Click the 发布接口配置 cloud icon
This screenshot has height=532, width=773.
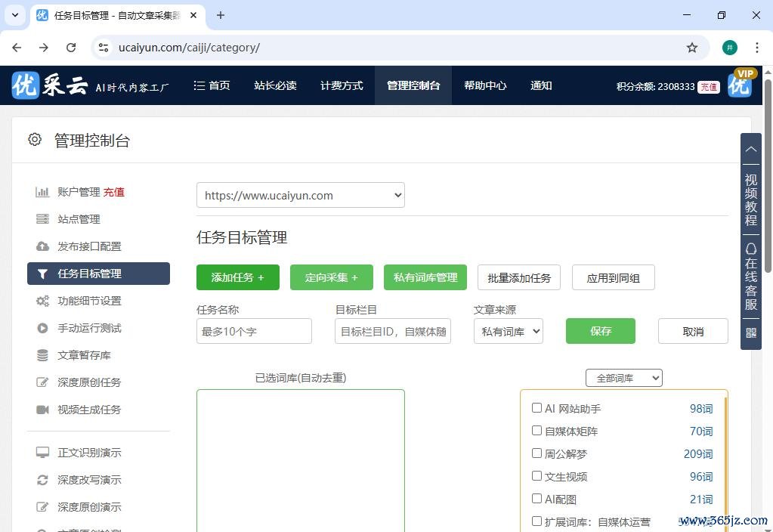click(42, 246)
